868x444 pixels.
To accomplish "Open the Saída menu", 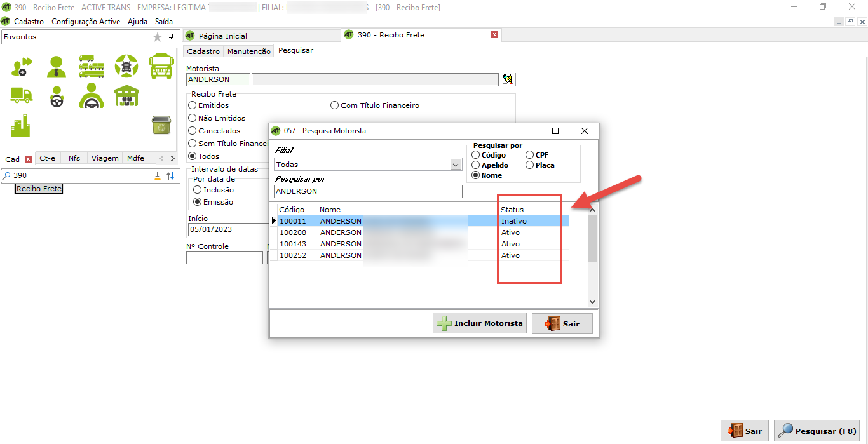I will pyautogui.click(x=164, y=22).
